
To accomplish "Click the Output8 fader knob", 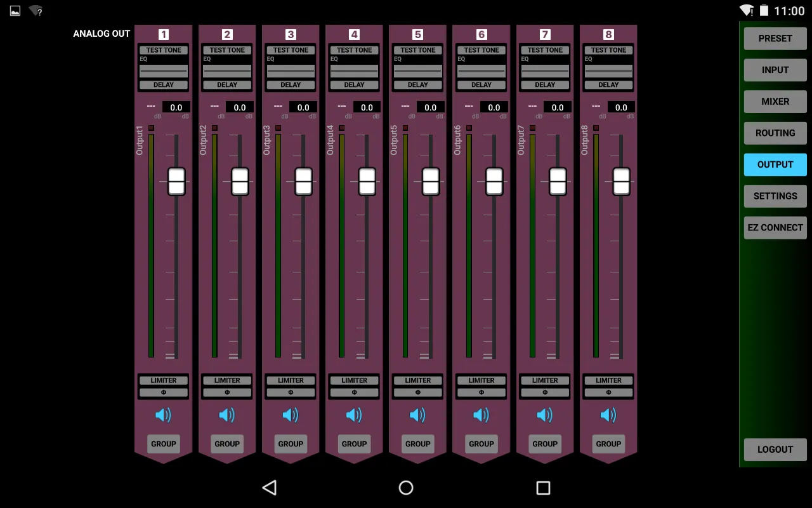I will coord(621,182).
